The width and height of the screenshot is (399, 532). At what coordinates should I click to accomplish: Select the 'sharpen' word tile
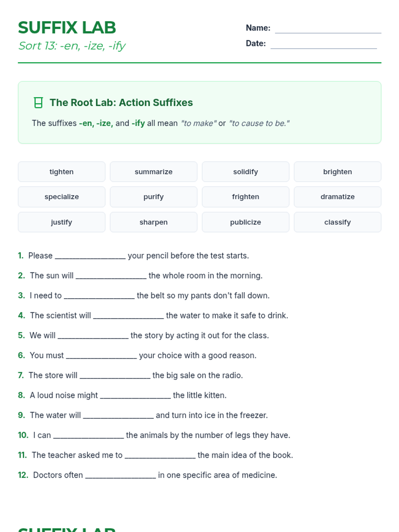pos(154,222)
